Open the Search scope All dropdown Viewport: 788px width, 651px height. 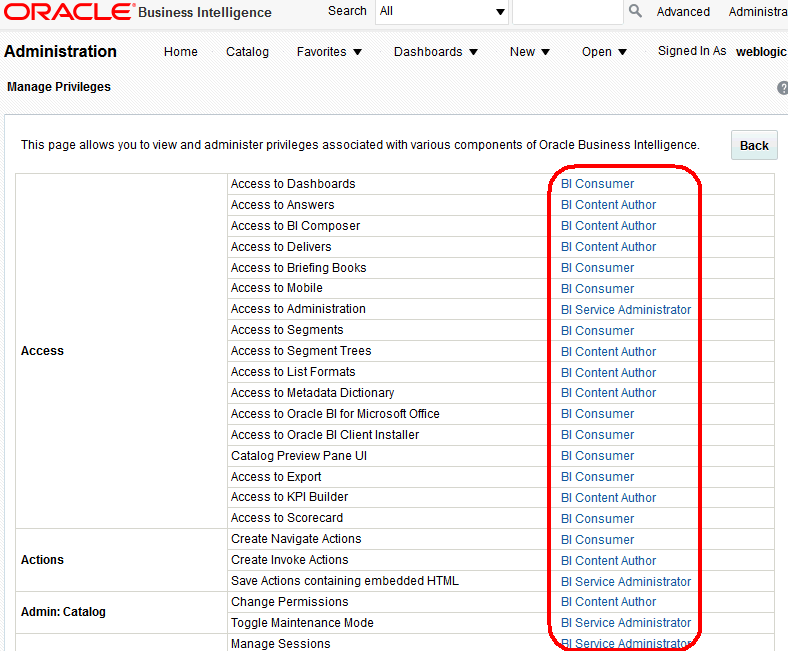(442, 11)
